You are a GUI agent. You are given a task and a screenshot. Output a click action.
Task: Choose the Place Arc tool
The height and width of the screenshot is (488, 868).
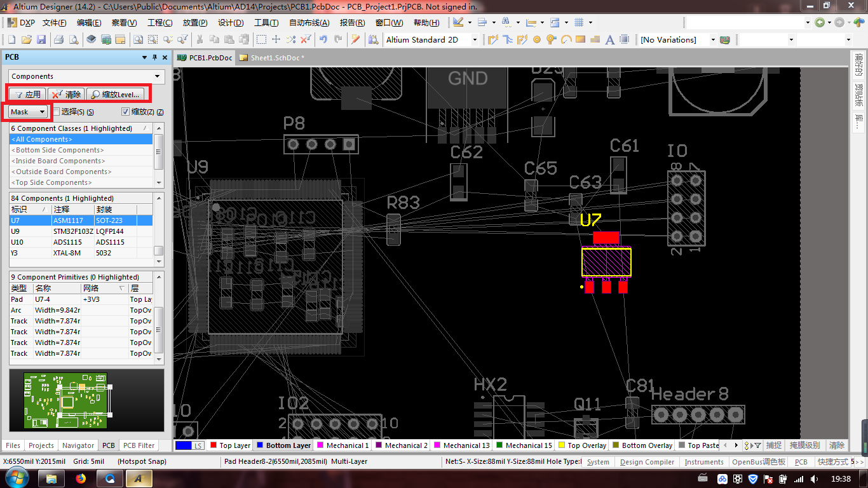coord(566,39)
